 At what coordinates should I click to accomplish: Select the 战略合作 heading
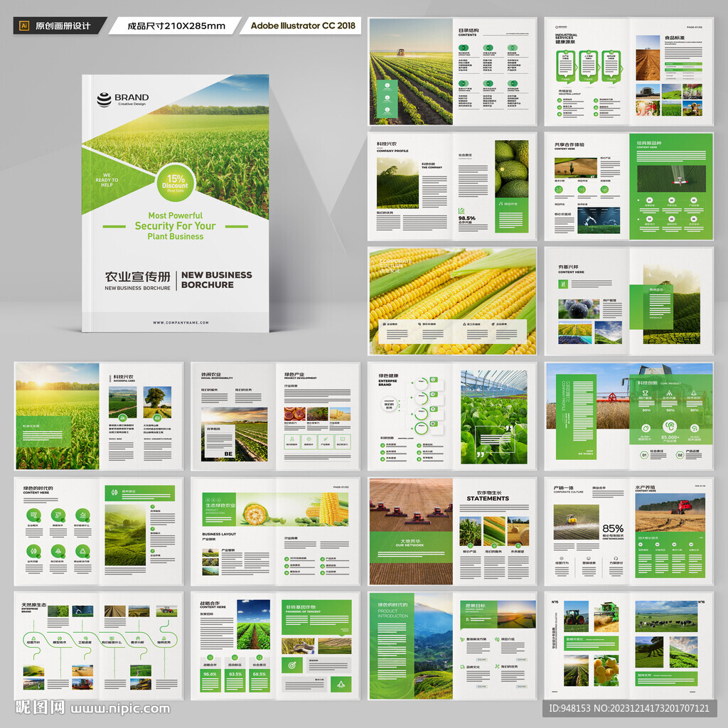coord(210,603)
